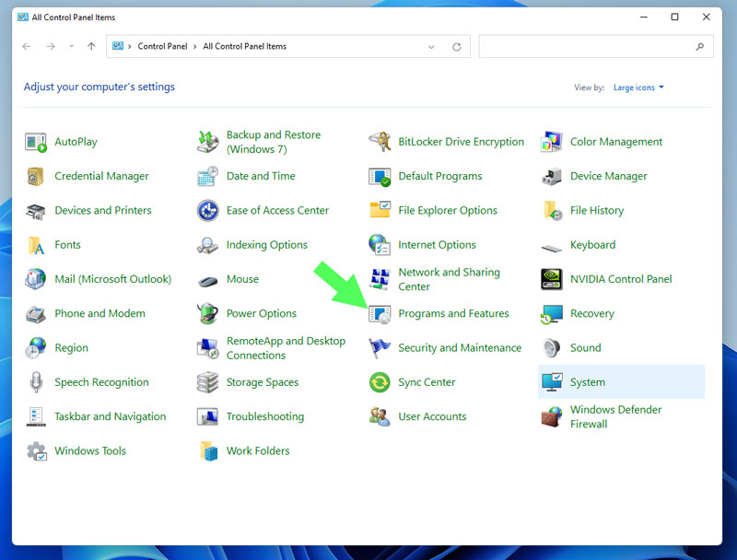Click the Troubleshooting link text
This screenshot has height=560, width=737.
click(x=264, y=417)
